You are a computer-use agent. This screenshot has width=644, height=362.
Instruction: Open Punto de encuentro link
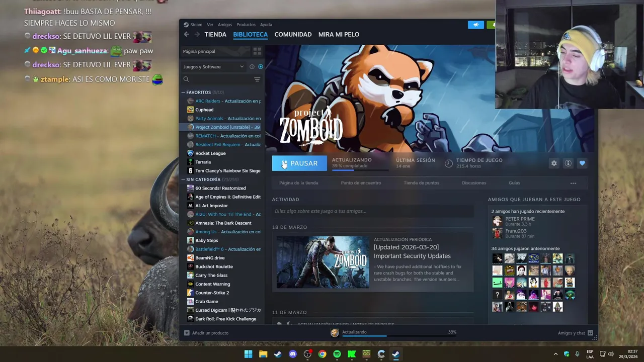[x=361, y=183]
